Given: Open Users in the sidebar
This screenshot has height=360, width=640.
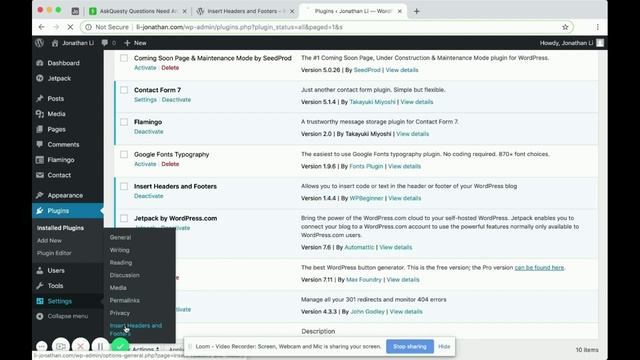Looking at the screenshot, I should click(x=56, y=270).
